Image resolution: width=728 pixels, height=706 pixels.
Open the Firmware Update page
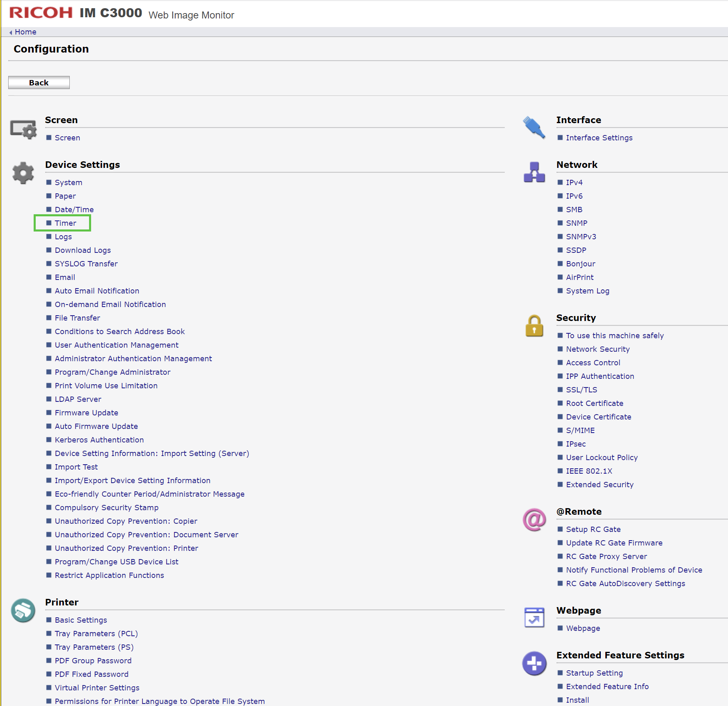point(86,413)
